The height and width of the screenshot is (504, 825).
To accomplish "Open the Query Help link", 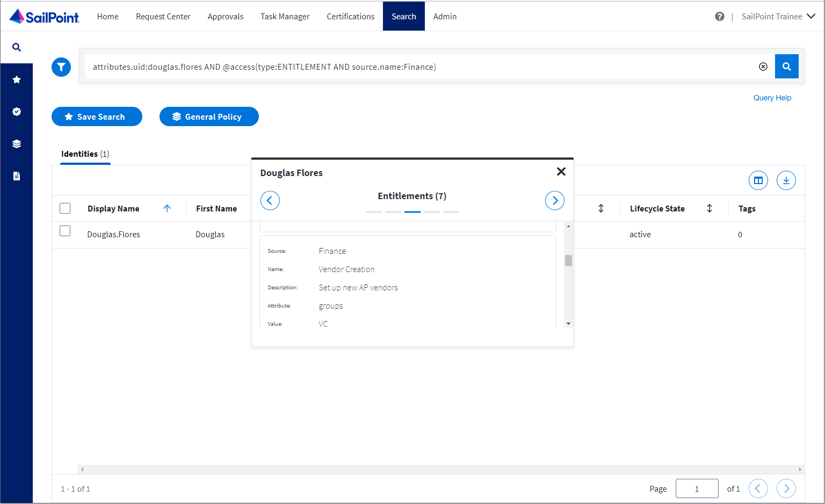I will pyautogui.click(x=772, y=98).
